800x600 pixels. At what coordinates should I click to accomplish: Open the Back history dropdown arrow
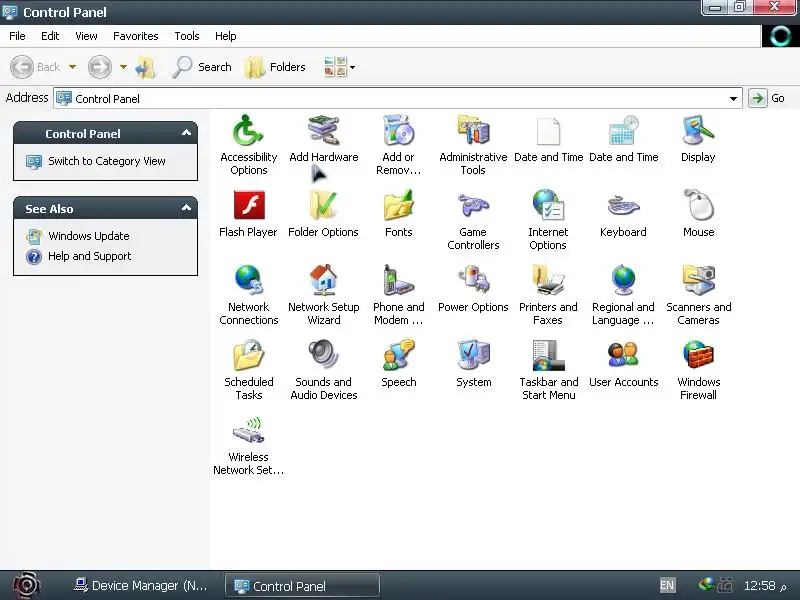72,67
